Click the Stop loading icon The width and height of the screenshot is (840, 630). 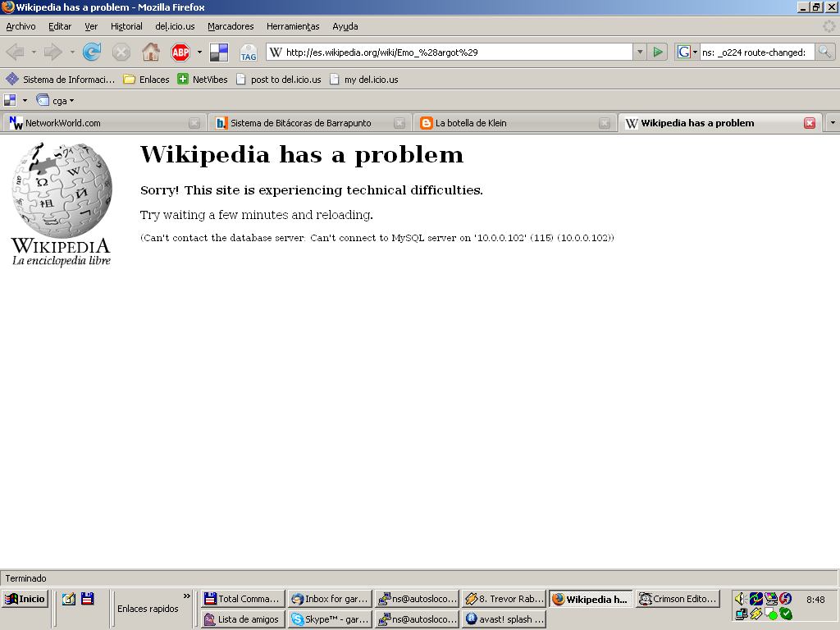tap(121, 52)
